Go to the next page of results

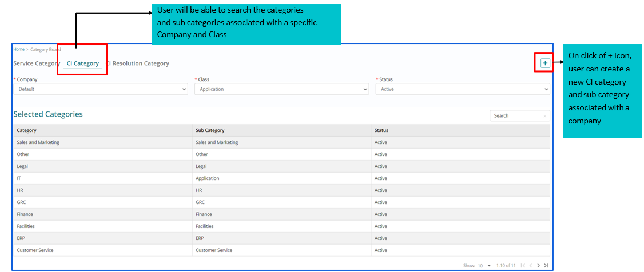[538, 265]
